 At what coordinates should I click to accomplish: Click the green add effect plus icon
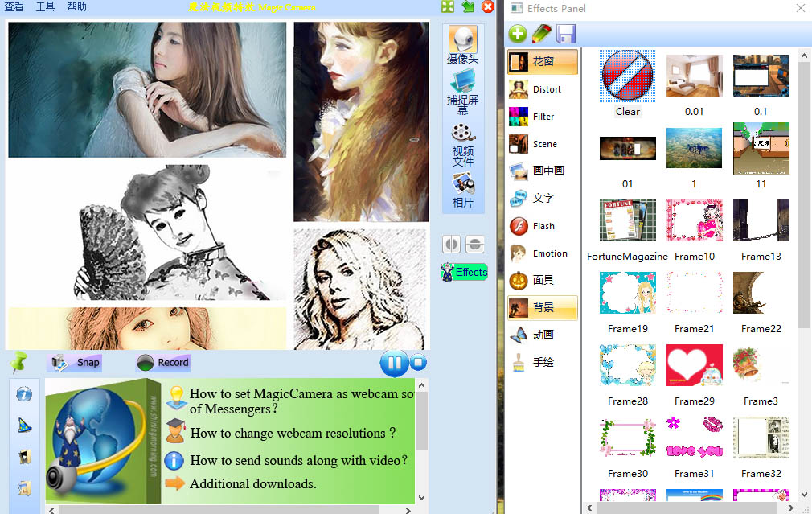click(517, 34)
